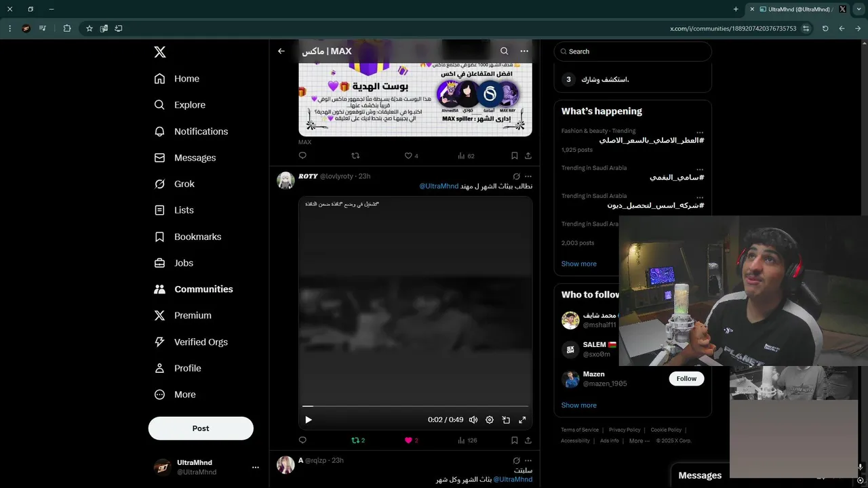Image resolution: width=868 pixels, height=488 pixels.
Task: Toggle repost on ROTY post (2 reposts)
Action: point(357,440)
